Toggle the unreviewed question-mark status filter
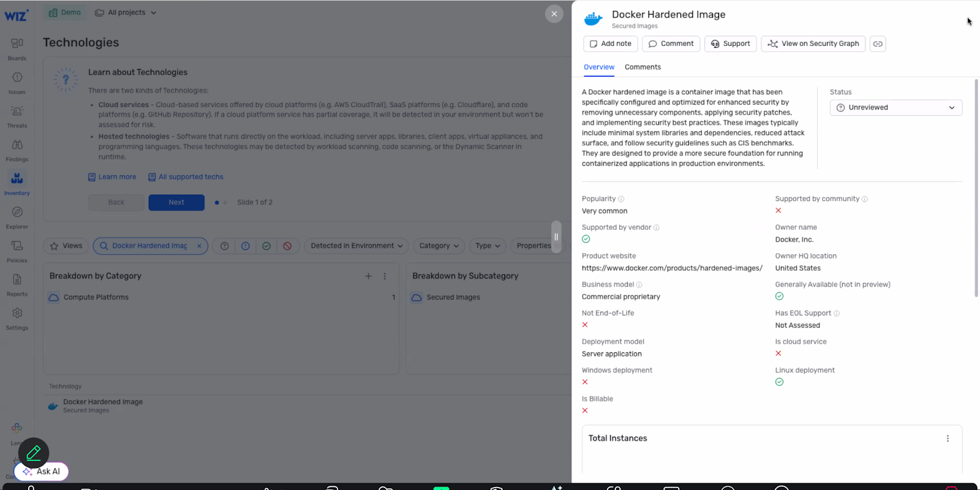 point(225,246)
